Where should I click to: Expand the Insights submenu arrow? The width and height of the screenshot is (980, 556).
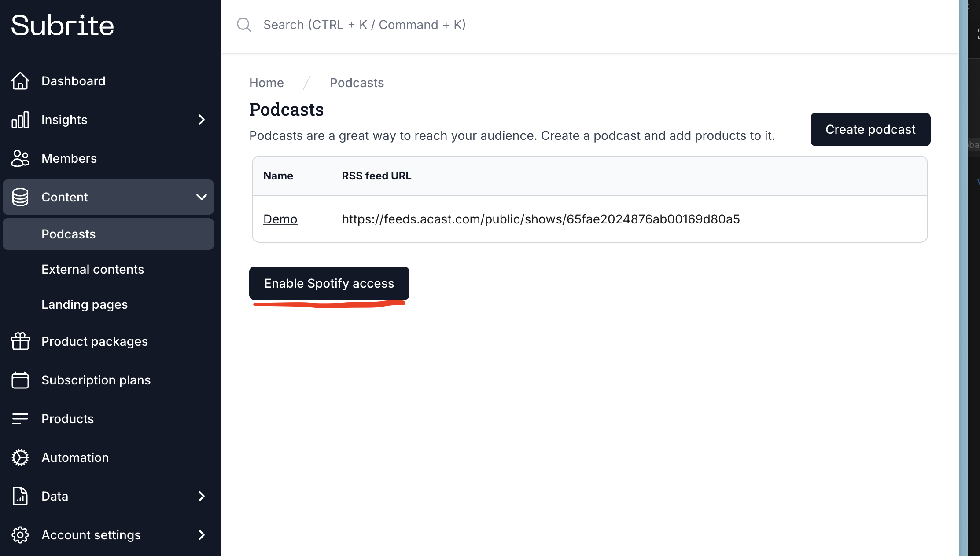click(202, 120)
